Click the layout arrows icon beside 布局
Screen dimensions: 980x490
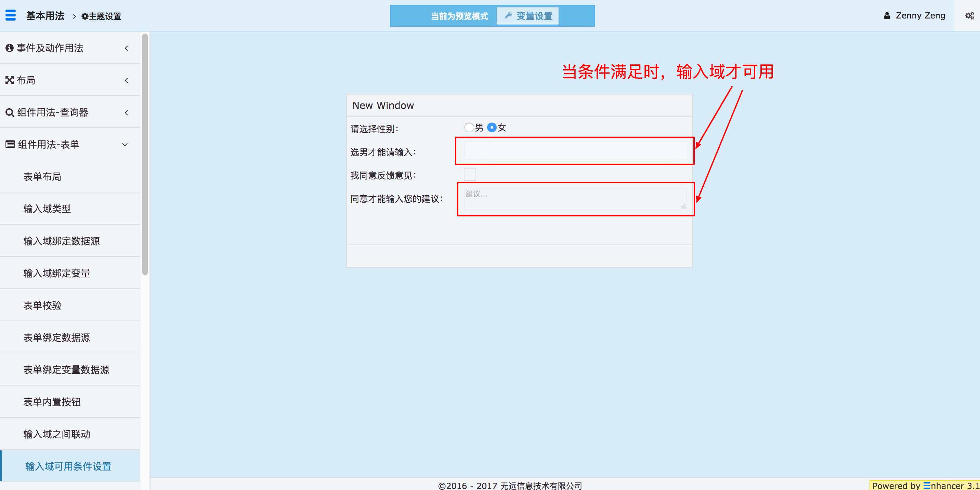point(10,80)
